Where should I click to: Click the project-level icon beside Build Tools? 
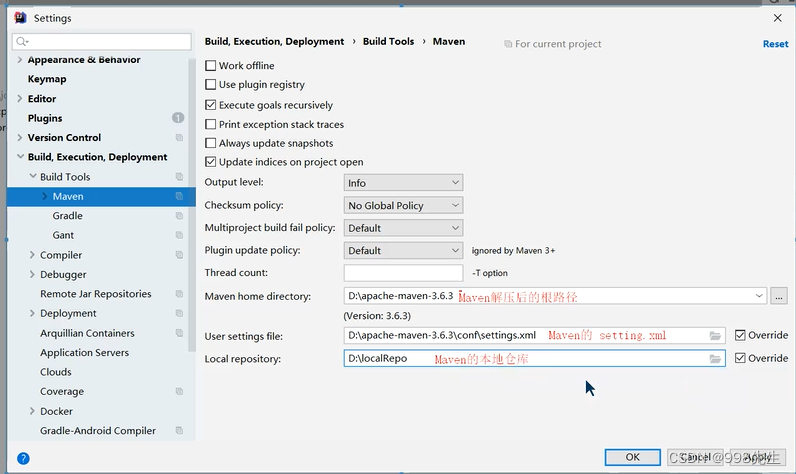point(179,177)
